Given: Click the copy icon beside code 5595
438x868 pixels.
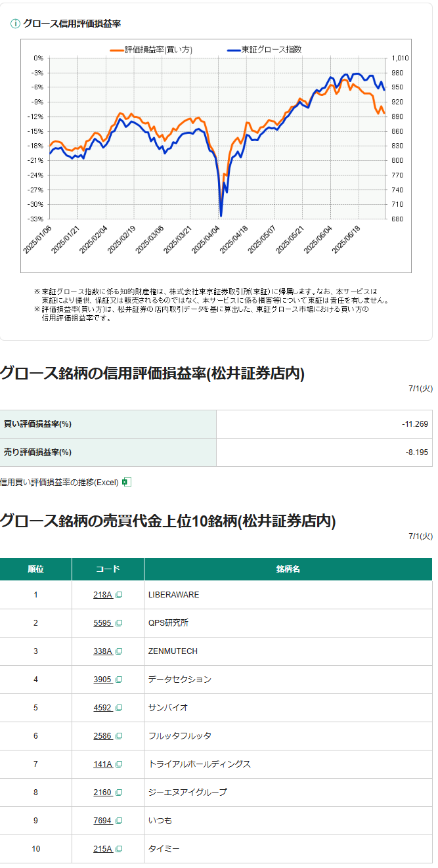Looking at the screenshot, I should [x=119, y=623].
